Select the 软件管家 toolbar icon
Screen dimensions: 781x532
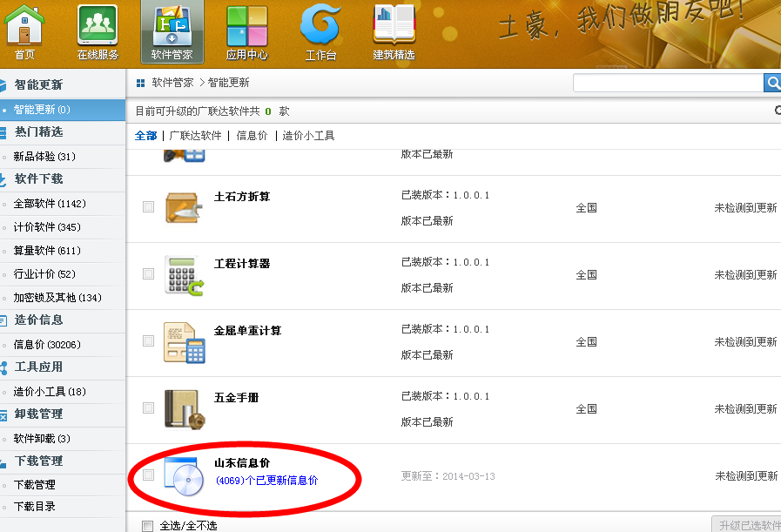coord(172,31)
